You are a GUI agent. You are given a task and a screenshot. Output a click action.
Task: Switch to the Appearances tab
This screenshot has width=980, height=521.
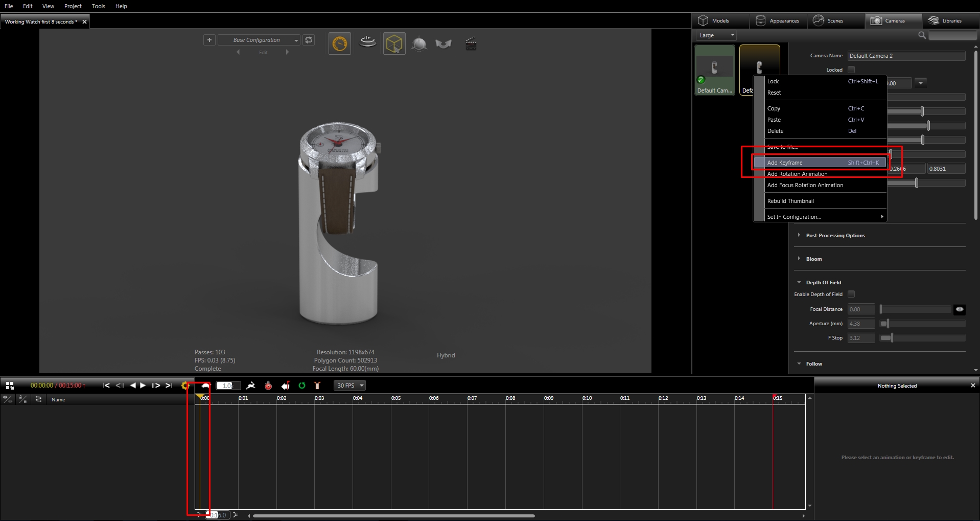click(x=778, y=21)
